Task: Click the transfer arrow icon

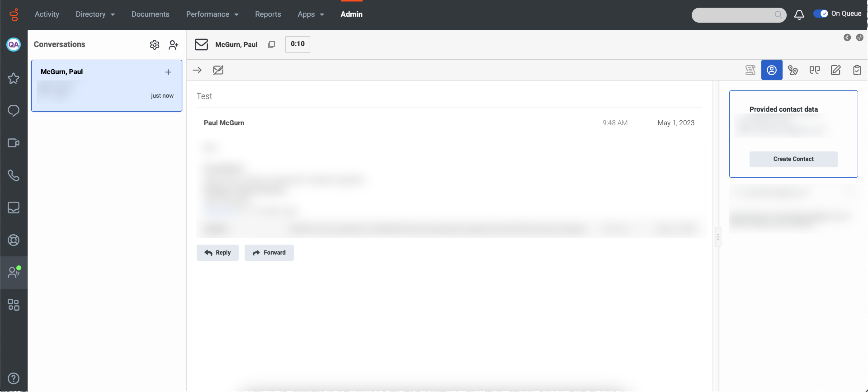Action: [197, 70]
